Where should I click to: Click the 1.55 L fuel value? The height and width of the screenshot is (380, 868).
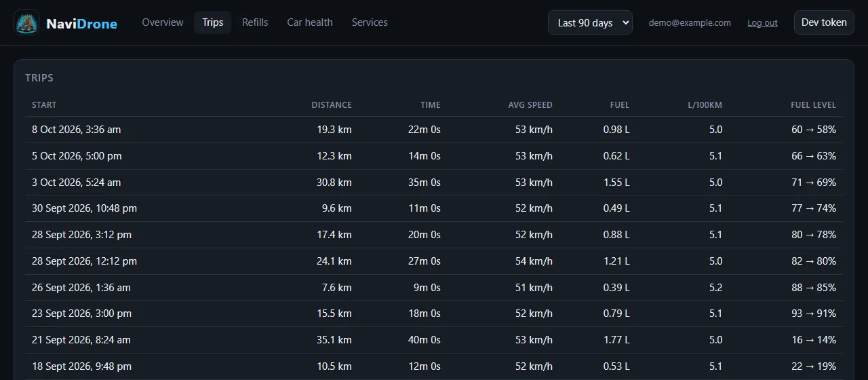pos(616,183)
